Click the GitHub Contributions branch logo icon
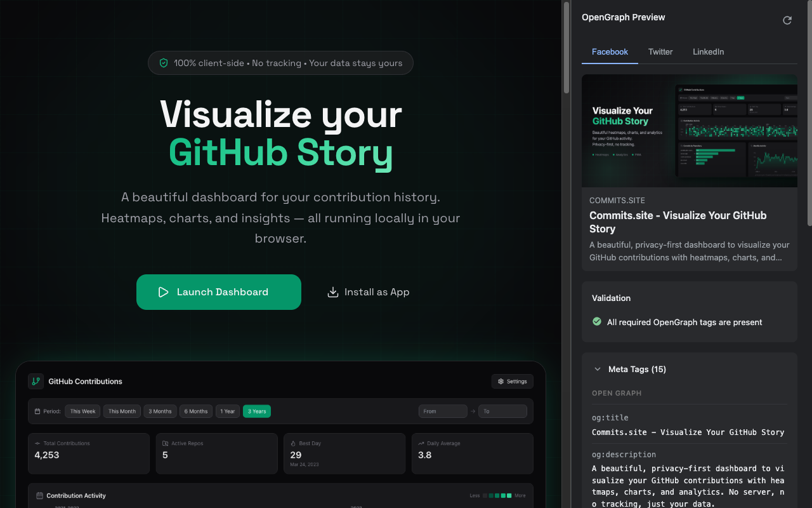The height and width of the screenshot is (508, 812). [x=36, y=381]
